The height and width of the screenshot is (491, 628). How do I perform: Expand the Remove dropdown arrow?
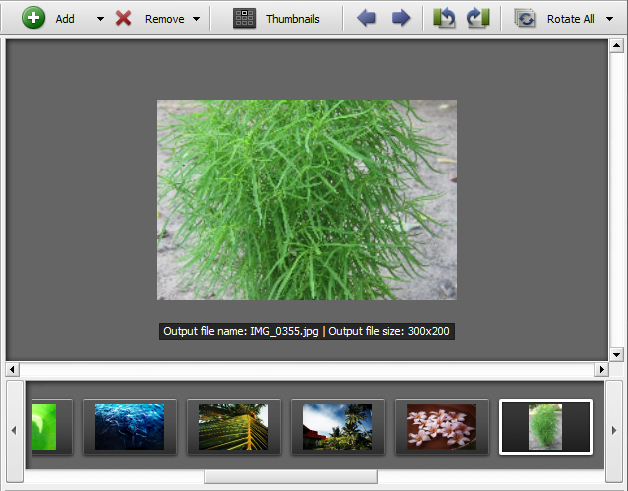click(196, 19)
